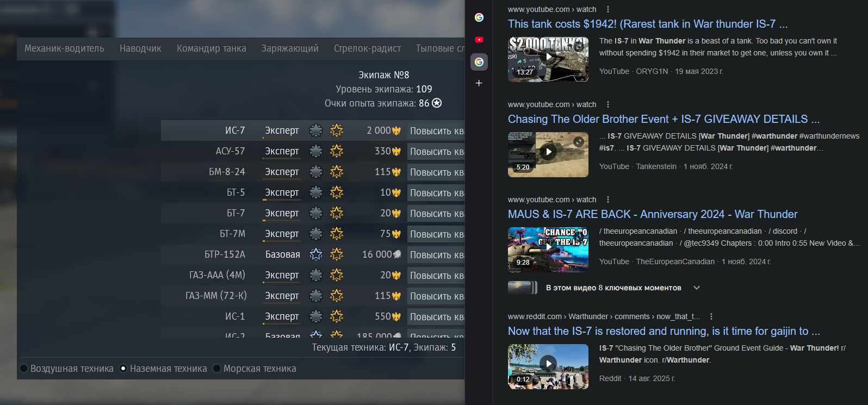The width and height of the screenshot is (868, 405).
Task: Open the Командир танка tab
Action: coord(212,48)
